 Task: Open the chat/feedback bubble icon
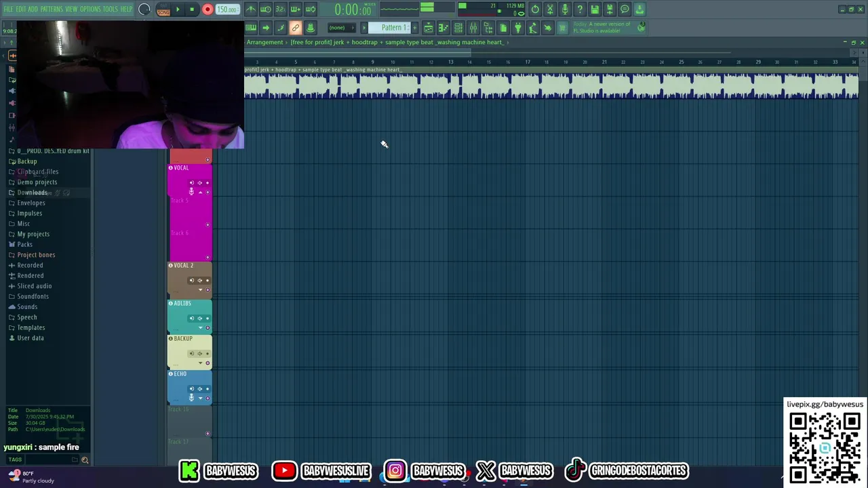(625, 9)
